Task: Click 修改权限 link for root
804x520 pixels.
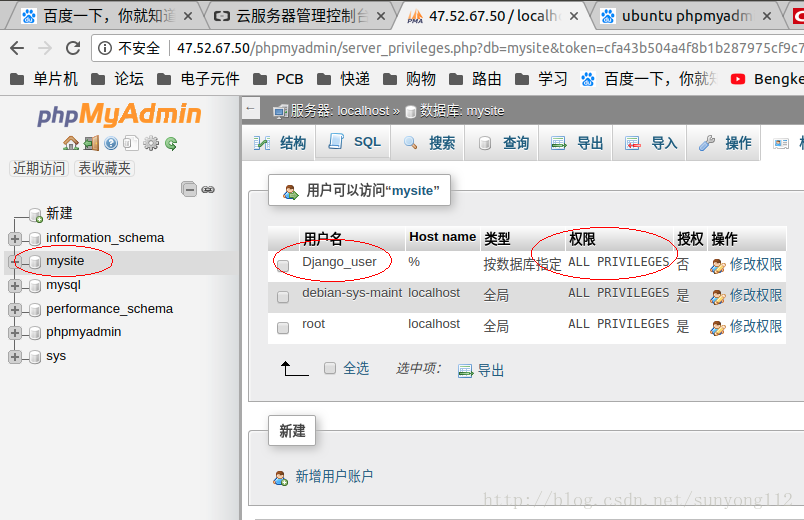Action: coord(756,326)
